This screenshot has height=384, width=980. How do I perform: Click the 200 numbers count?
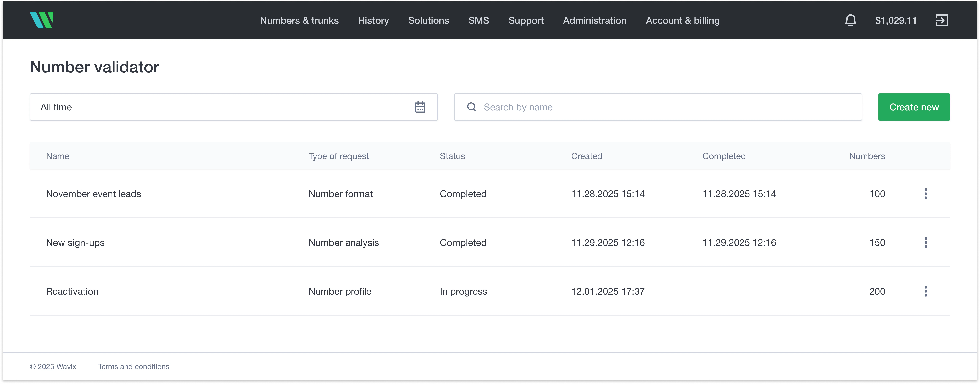coord(877,291)
